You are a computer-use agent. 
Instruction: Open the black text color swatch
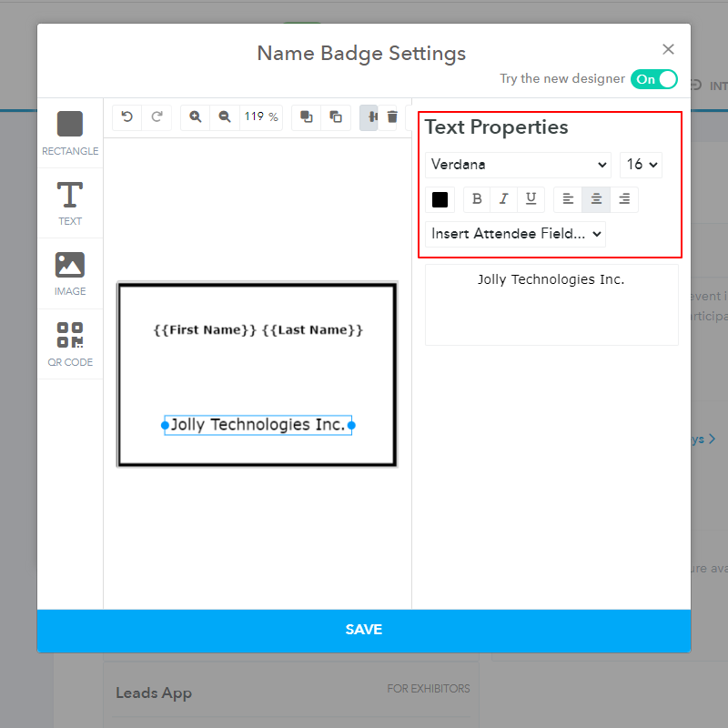pyautogui.click(x=440, y=199)
